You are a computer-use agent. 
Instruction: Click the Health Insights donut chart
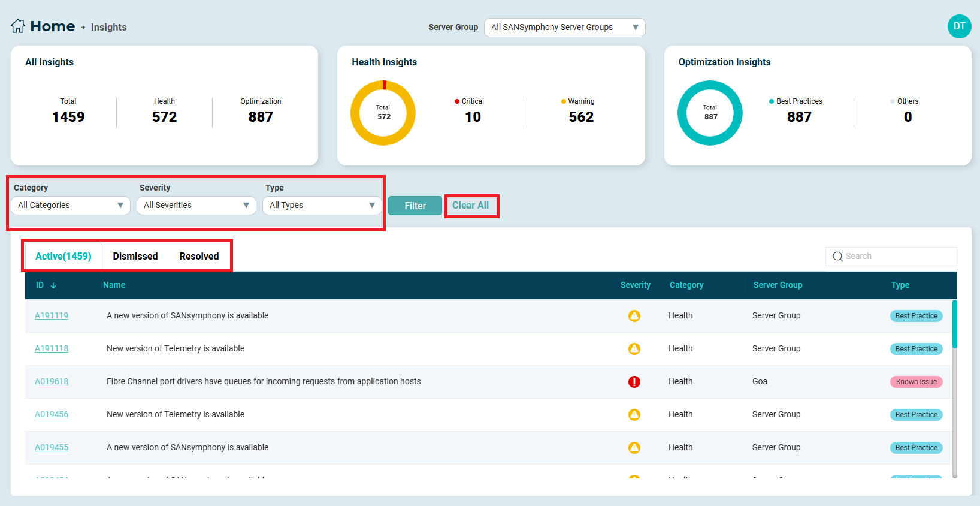click(x=383, y=113)
